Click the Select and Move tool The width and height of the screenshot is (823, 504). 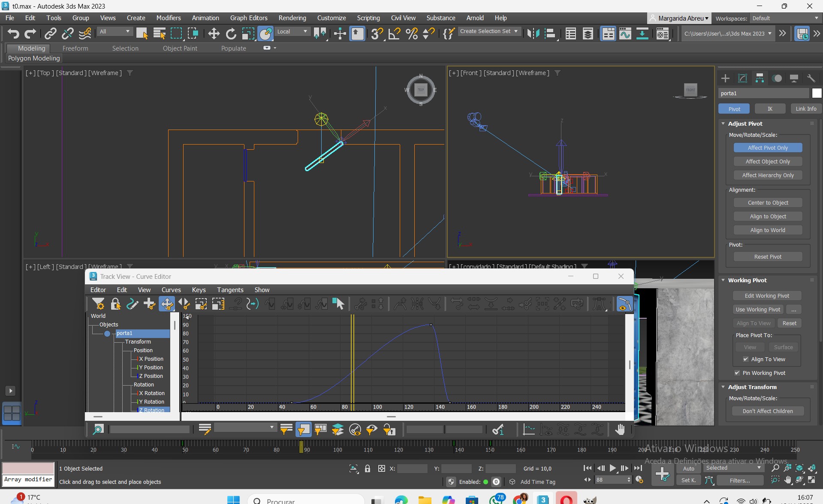pyautogui.click(x=214, y=33)
